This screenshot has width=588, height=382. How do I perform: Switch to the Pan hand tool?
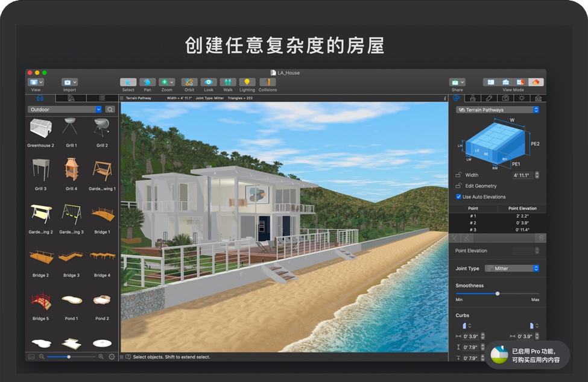[x=147, y=83]
